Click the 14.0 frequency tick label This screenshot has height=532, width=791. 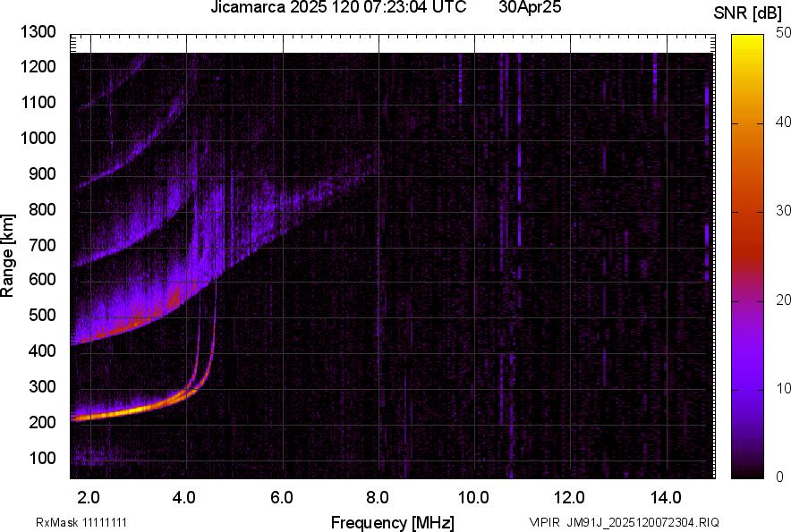(666, 498)
